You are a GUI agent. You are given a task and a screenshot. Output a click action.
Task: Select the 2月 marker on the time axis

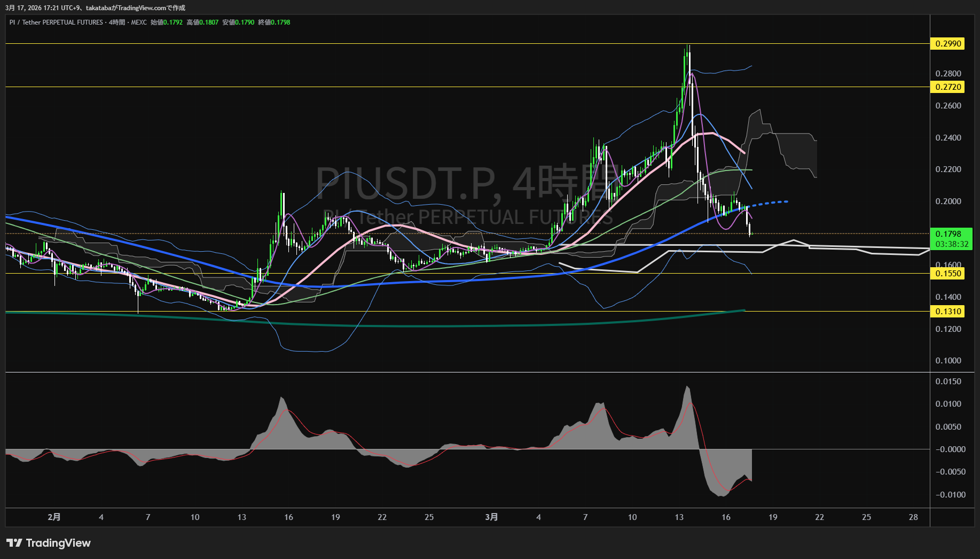[54, 517]
